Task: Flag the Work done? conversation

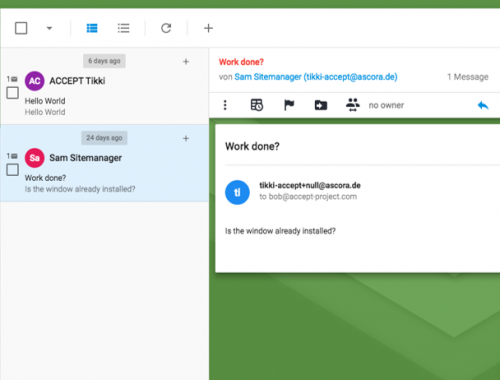Action: (x=289, y=105)
